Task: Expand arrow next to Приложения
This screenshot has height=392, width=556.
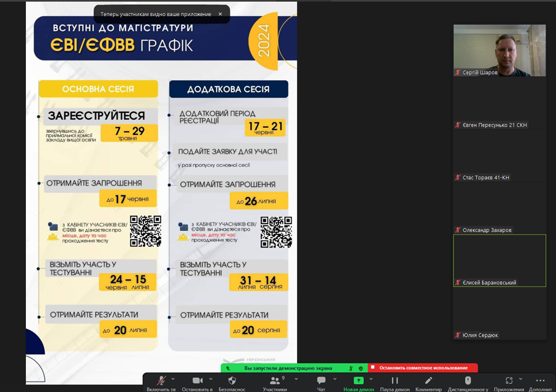Action: click(x=521, y=379)
